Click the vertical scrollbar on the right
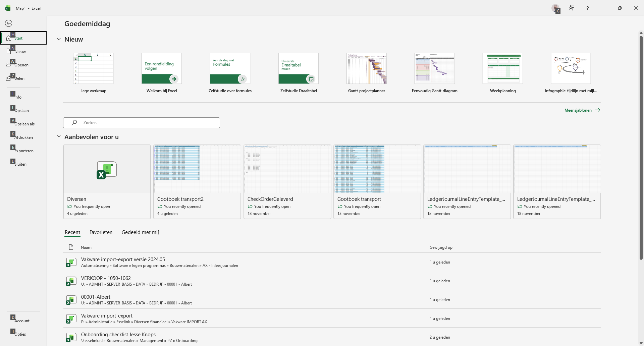Viewport: 644px width, 346px height. click(x=641, y=148)
